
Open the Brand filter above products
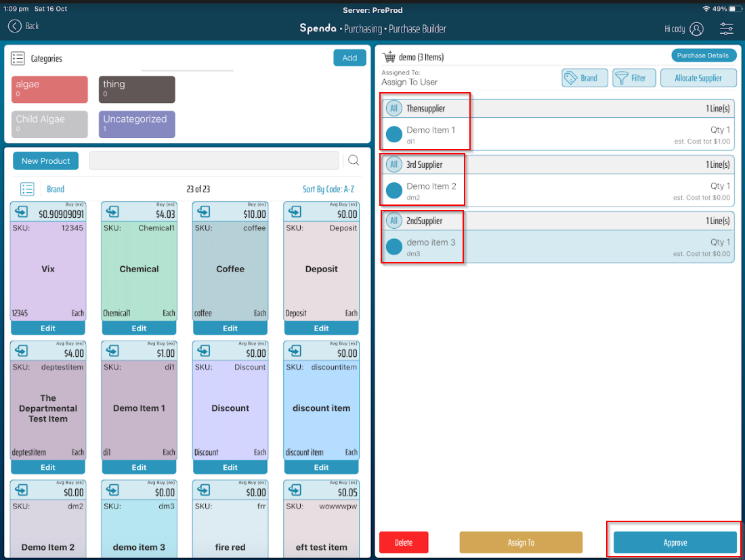[56, 189]
